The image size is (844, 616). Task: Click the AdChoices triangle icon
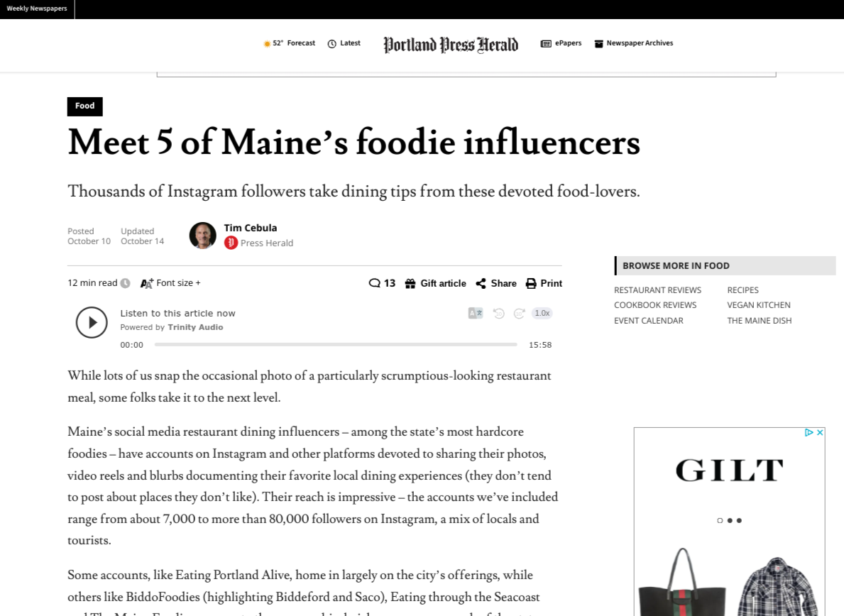(x=809, y=432)
